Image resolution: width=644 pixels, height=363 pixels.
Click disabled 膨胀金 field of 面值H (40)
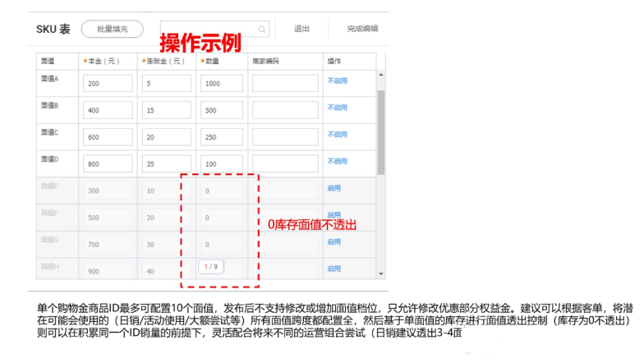tap(166, 270)
